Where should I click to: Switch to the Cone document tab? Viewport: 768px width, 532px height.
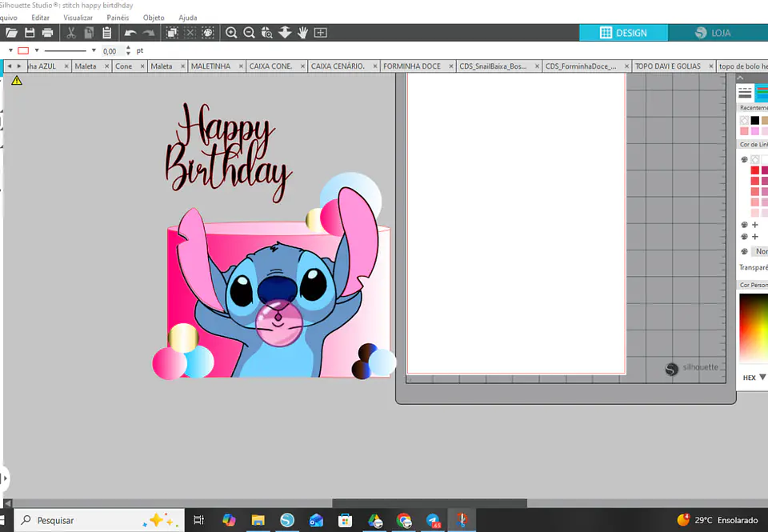click(x=123, y=66)
